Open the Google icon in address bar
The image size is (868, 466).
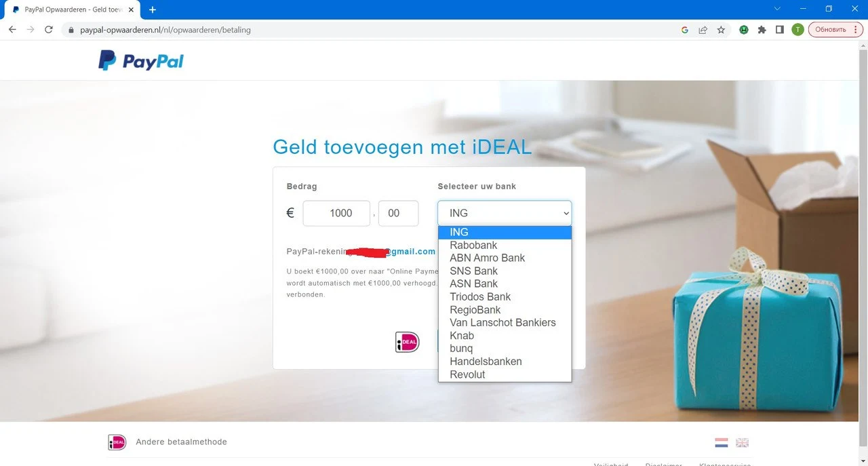pos(685,30)
